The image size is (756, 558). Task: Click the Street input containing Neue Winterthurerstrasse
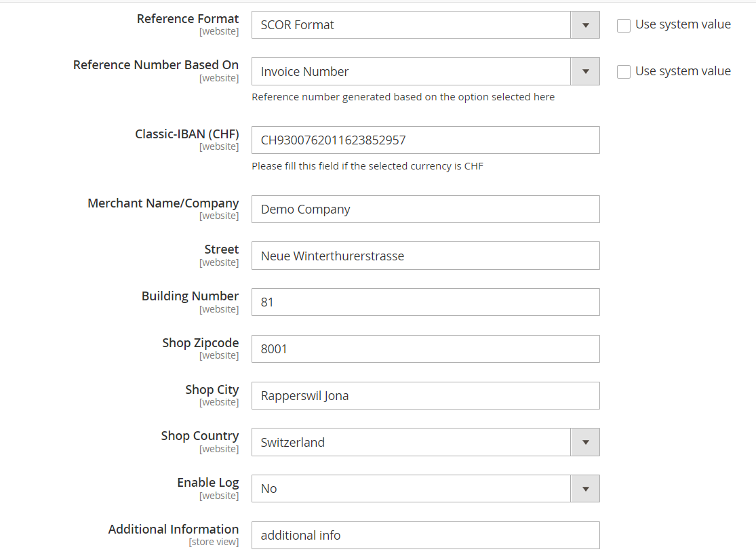(425, 256)
